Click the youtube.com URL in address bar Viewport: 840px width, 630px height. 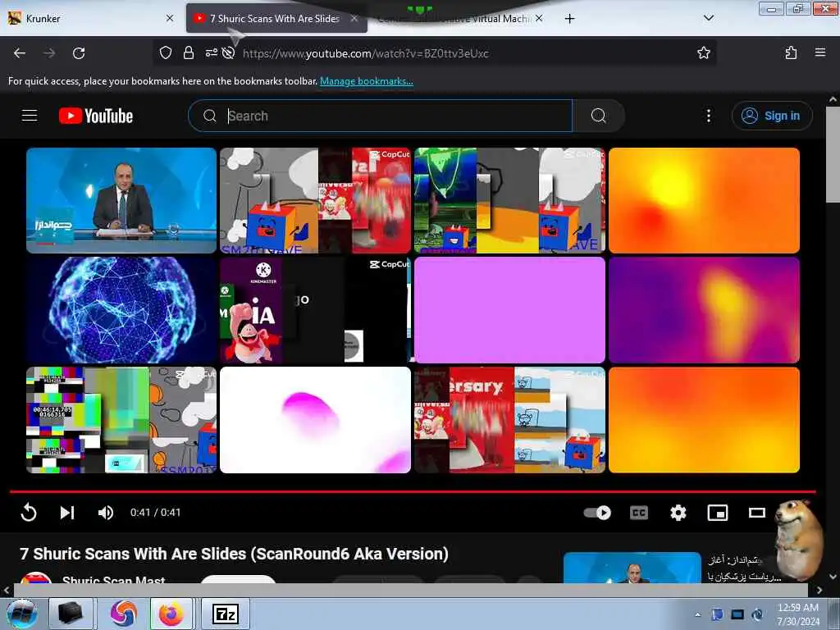coord(365,53)
